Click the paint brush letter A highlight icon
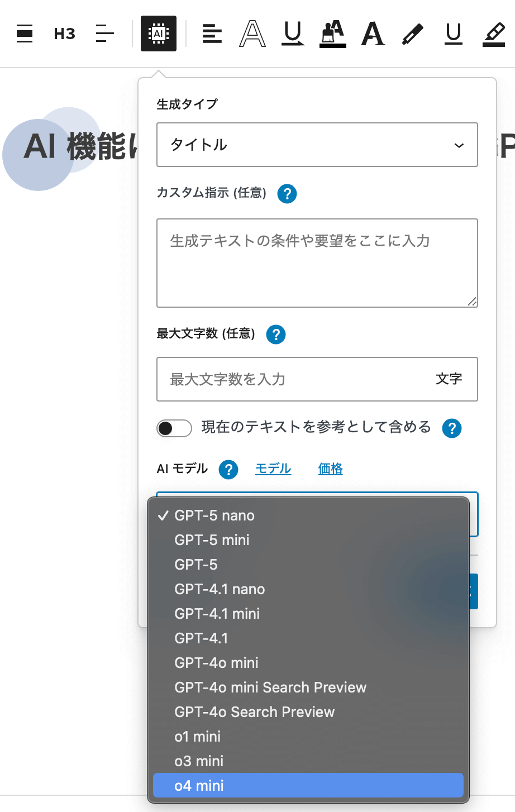Screen dimensions: 515x812 [x=333, y=34]
